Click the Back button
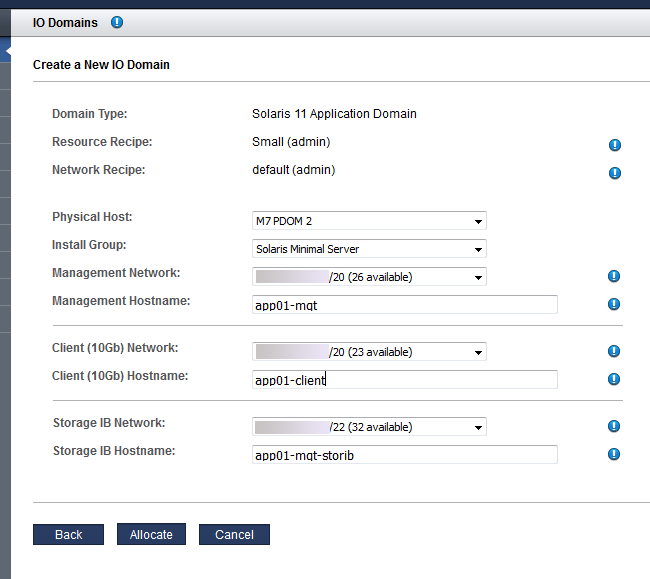 68,534
